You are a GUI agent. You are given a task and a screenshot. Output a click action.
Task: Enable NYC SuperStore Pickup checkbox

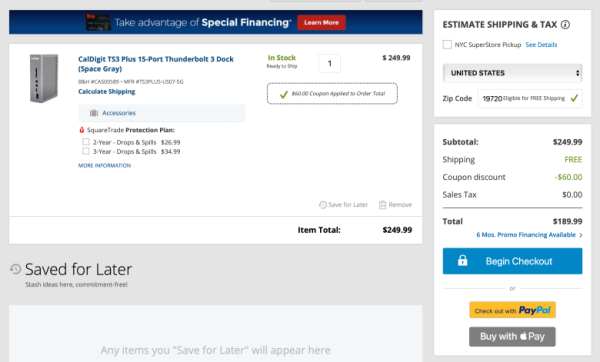click(x=447, y=44)
